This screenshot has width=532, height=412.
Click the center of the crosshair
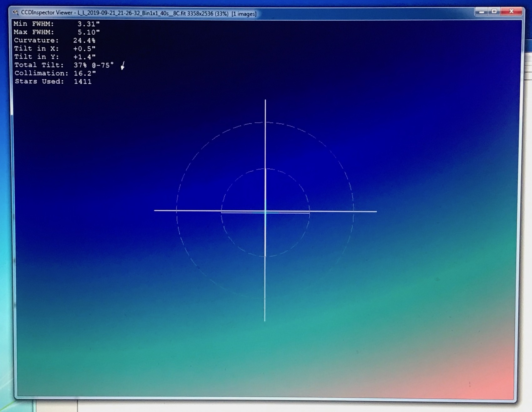265,211
